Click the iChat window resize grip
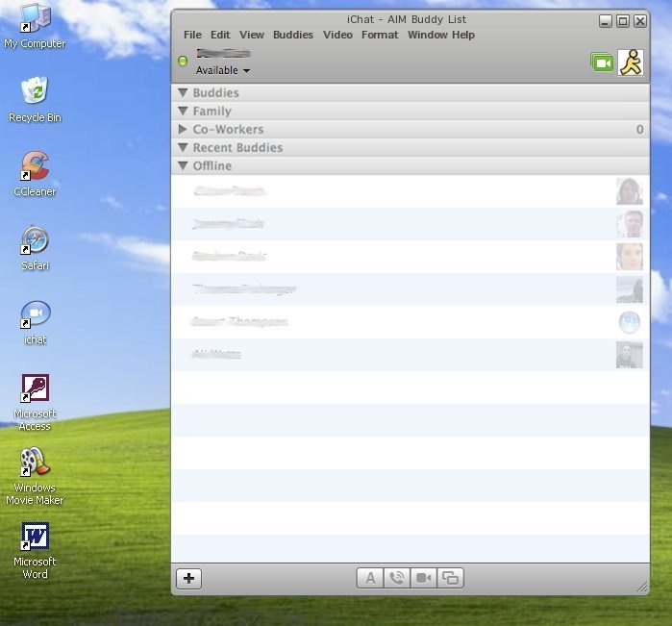The height and width of the screenshot is (626, 672). (x=642, y=587)
